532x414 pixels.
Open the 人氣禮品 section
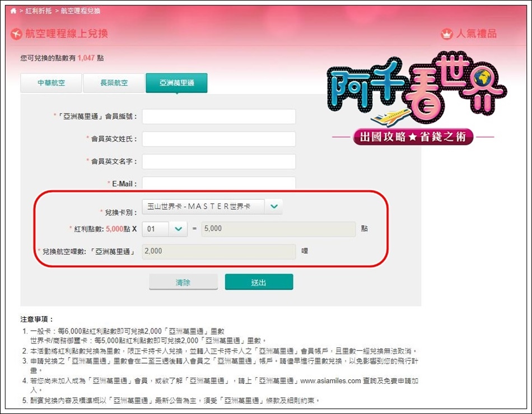click(x=477, y=34)
